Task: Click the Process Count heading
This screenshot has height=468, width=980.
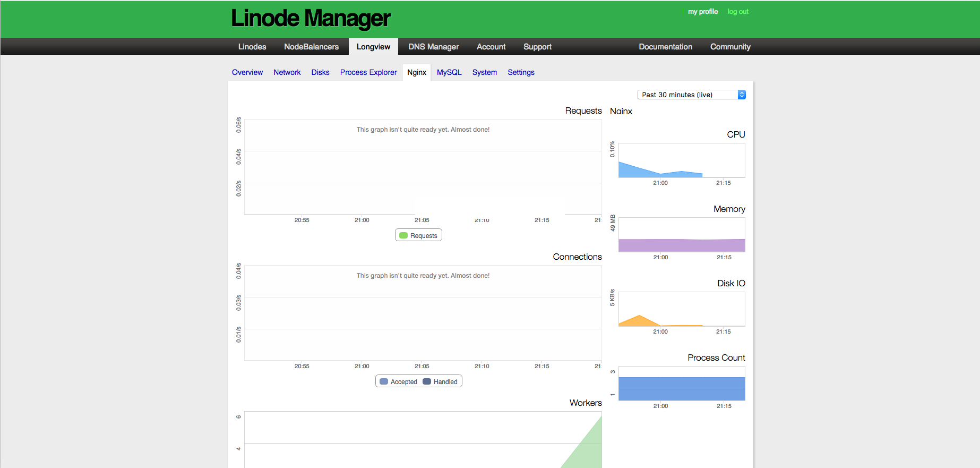Action: pos(716,358)
